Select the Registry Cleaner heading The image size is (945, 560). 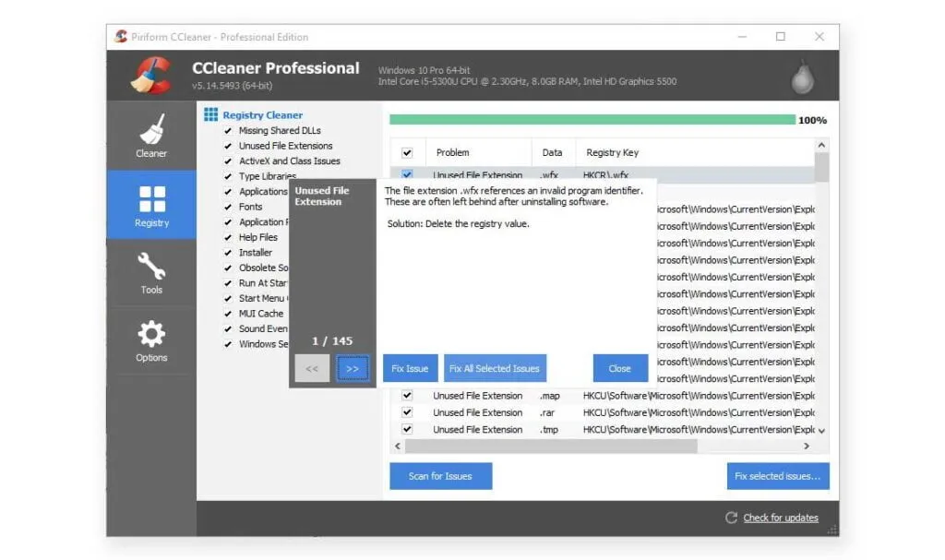(x=263, y=115)
